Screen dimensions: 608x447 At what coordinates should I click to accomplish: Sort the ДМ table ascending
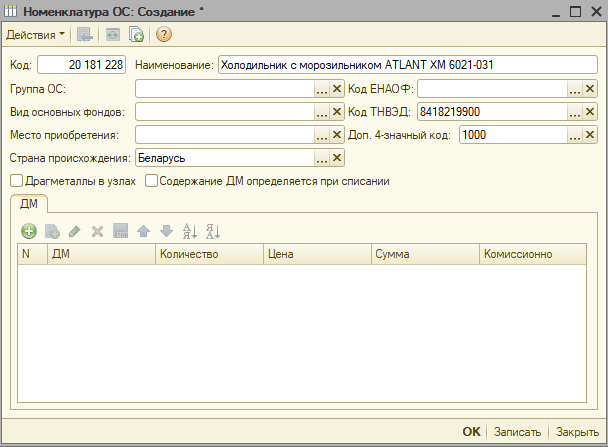[x=189, y=231]
